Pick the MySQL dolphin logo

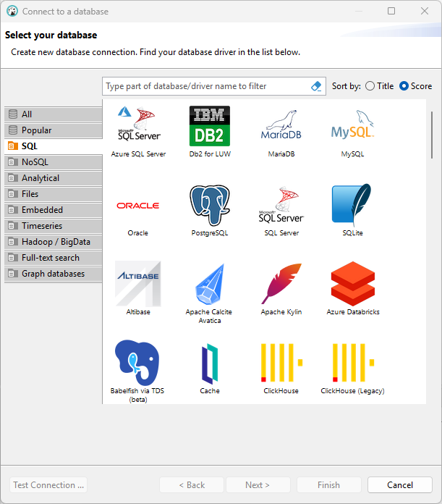point(352,125)
